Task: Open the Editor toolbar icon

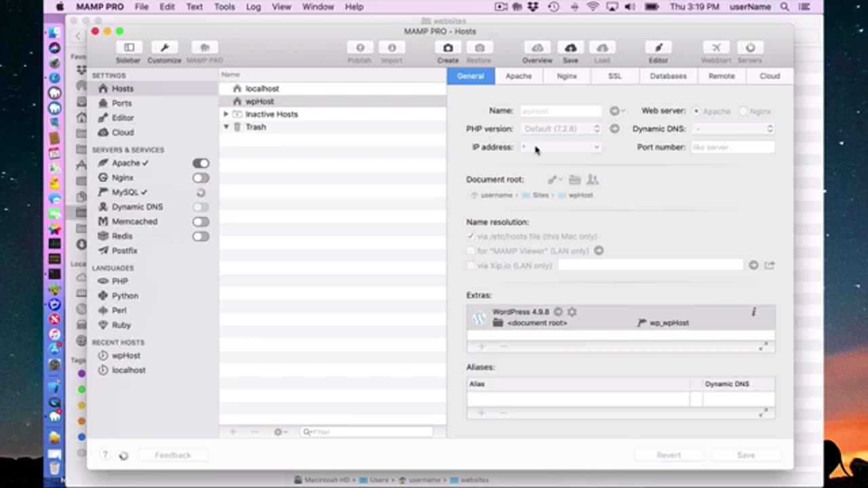Action: 658,47
